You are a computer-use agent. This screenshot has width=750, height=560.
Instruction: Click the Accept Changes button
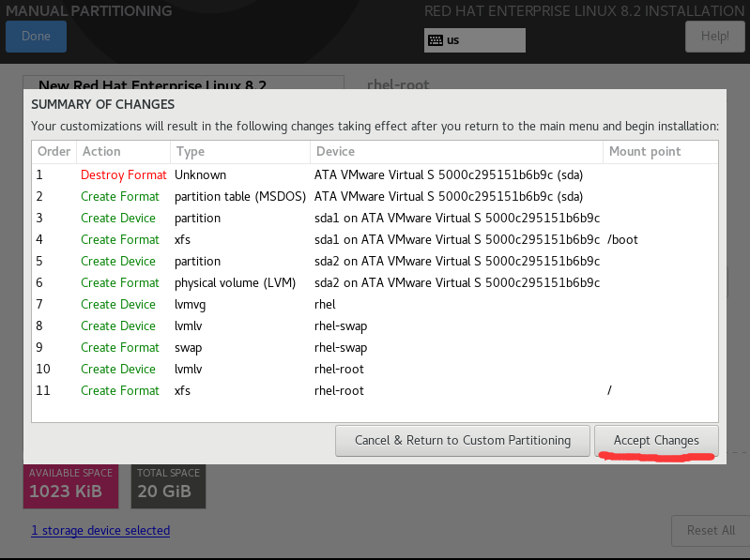pos(656,441)
